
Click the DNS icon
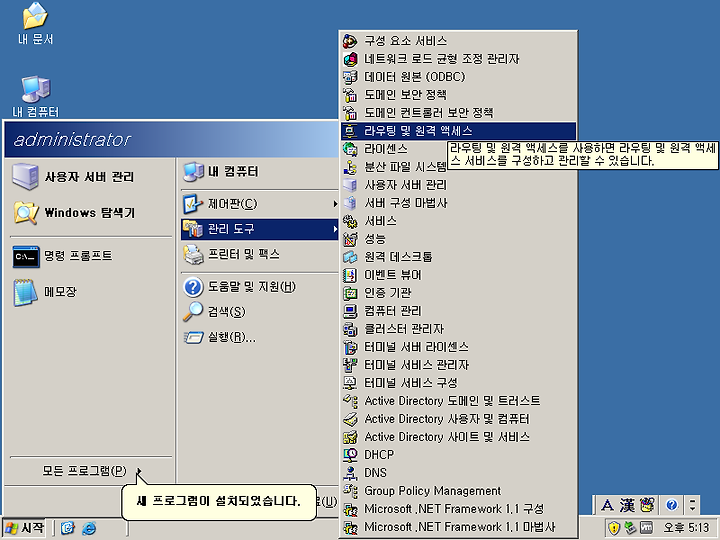(x=350, y=472)
